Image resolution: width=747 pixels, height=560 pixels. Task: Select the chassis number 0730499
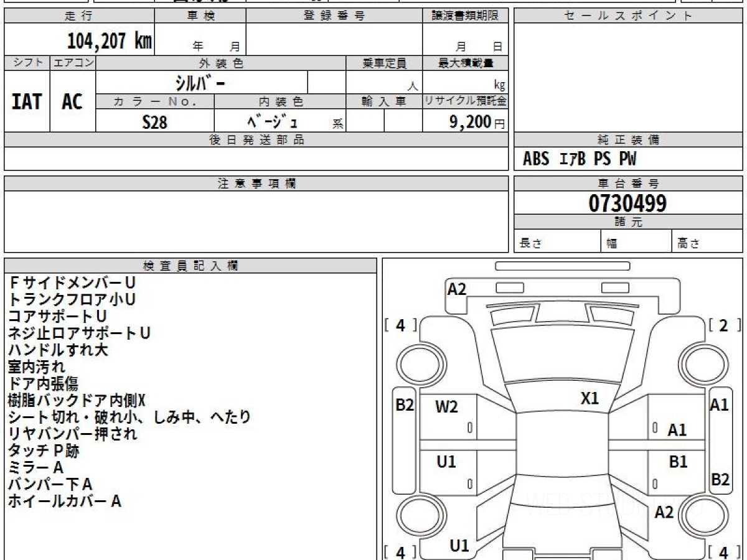627,203
